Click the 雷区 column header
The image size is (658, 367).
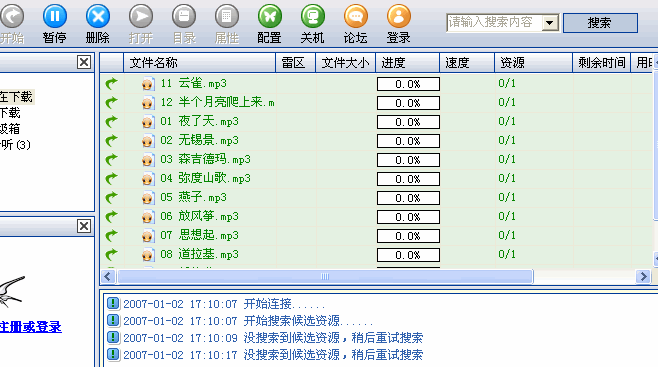[295, 63]
